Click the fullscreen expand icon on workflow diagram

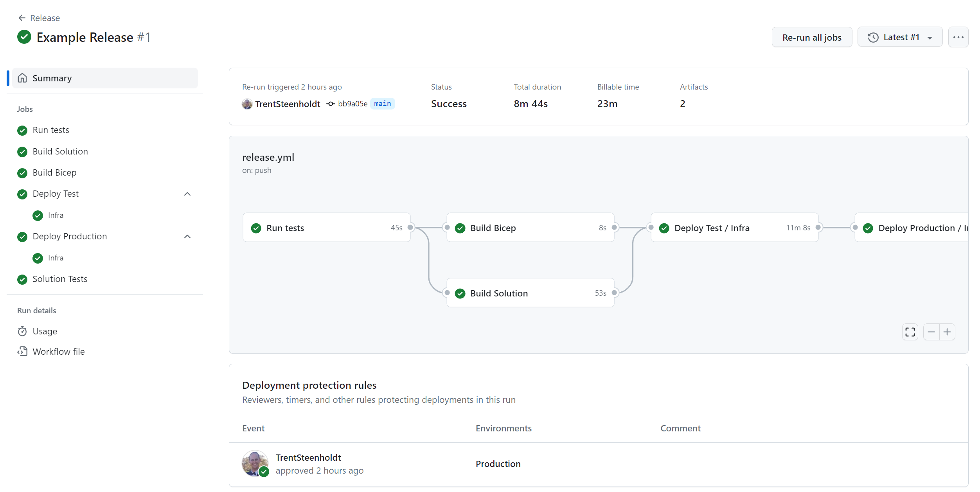pyautogui.click(x=910, y=331)
